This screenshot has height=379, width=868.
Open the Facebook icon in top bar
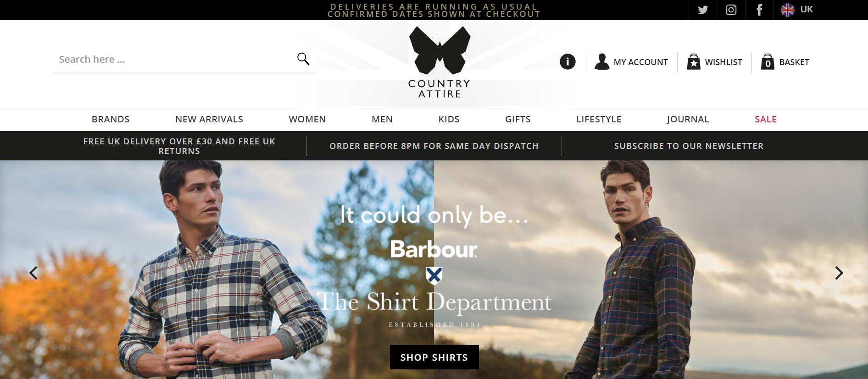pos(759,10)
